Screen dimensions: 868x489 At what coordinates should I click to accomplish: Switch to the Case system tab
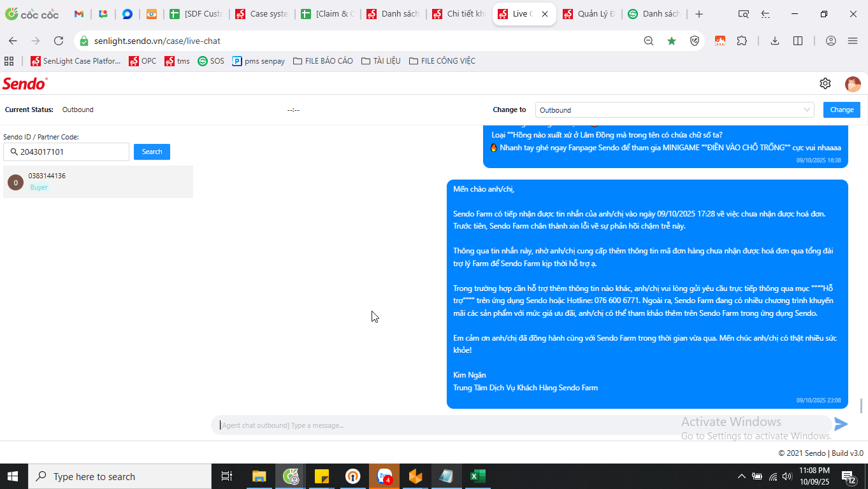pos(262,14)
